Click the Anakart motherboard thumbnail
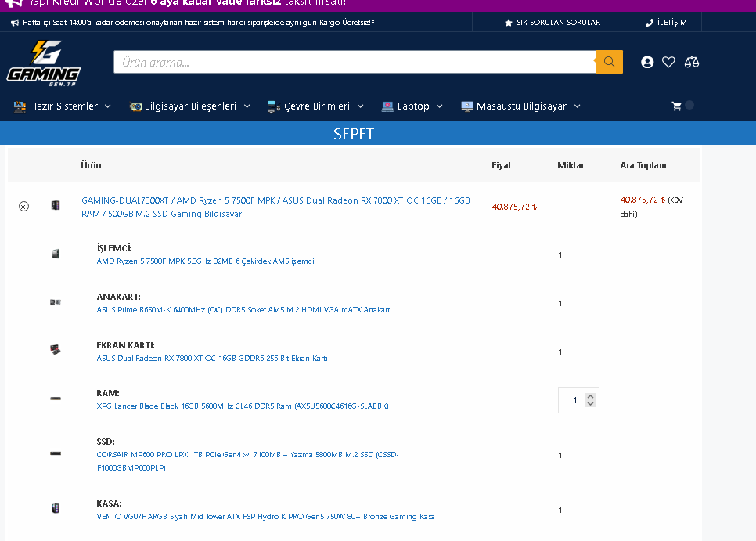This screenshot has width=756, height=541. coord(56,302)
